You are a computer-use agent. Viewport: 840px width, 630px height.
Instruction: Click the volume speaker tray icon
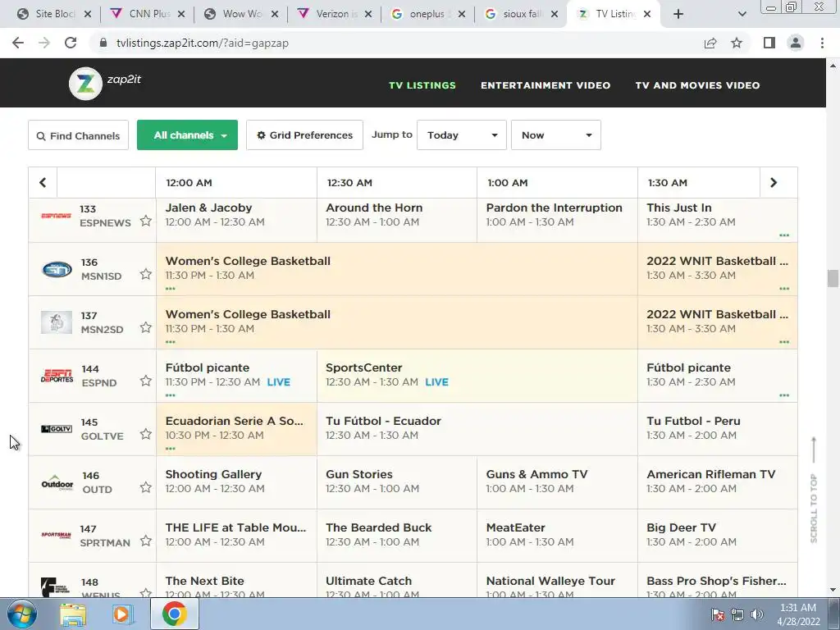coord(757,614)
